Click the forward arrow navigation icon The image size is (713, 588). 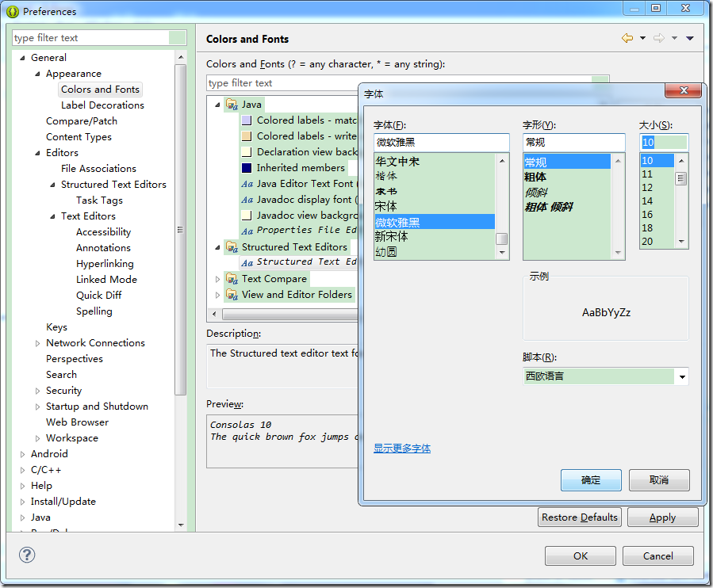[x=659, y=38]
